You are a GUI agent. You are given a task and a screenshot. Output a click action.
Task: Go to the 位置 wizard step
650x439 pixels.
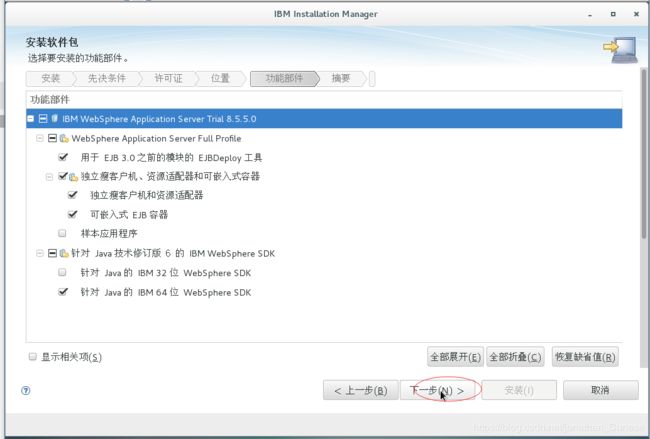click(220, 78)
